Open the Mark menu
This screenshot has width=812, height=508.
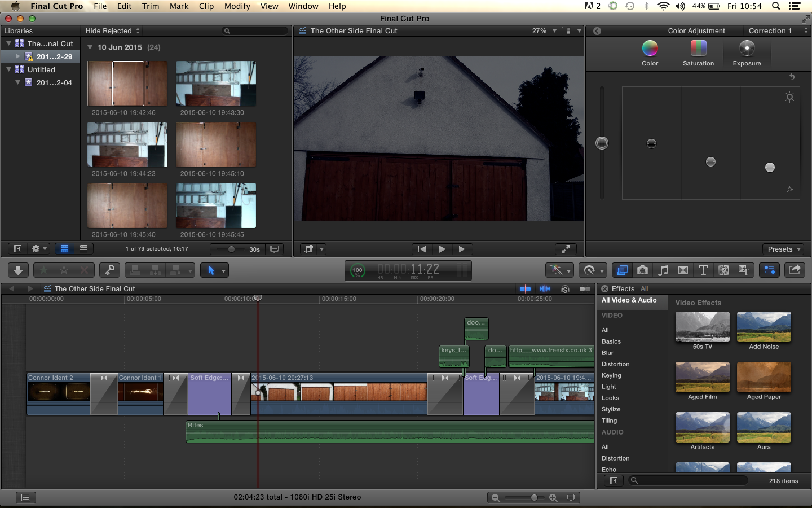[x=179, y=6]
